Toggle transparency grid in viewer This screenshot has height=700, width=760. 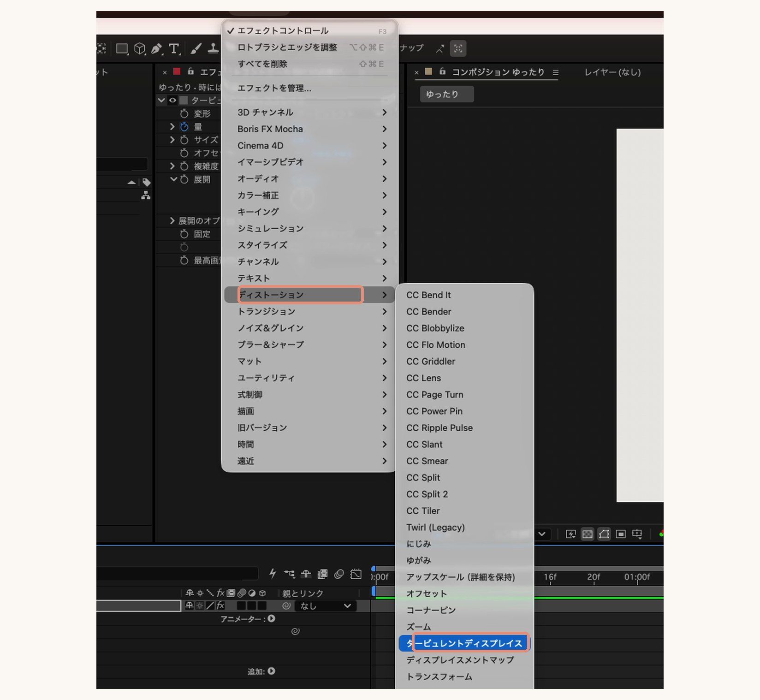[587, 534]
